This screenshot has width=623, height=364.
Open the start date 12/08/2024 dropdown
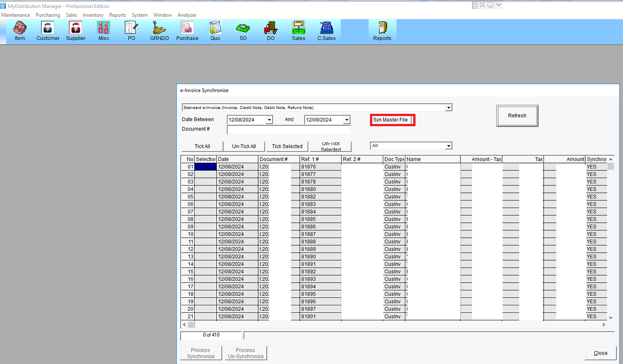pos(269,120)
